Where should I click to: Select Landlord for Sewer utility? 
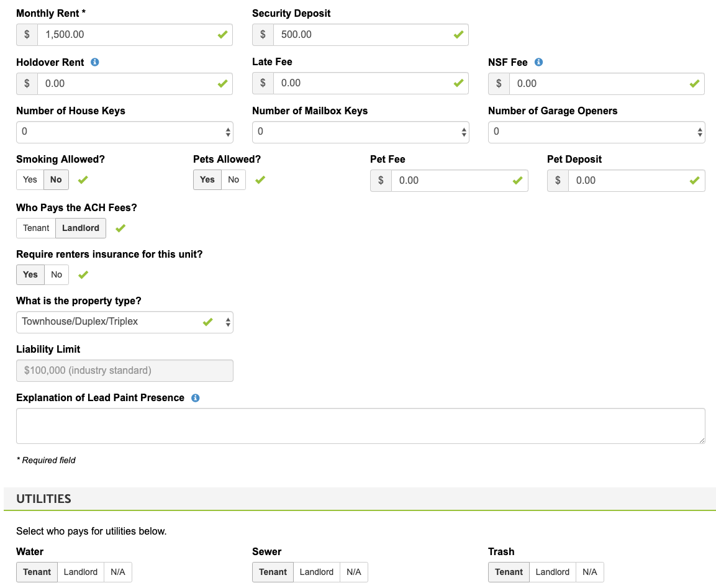point(317,572)
